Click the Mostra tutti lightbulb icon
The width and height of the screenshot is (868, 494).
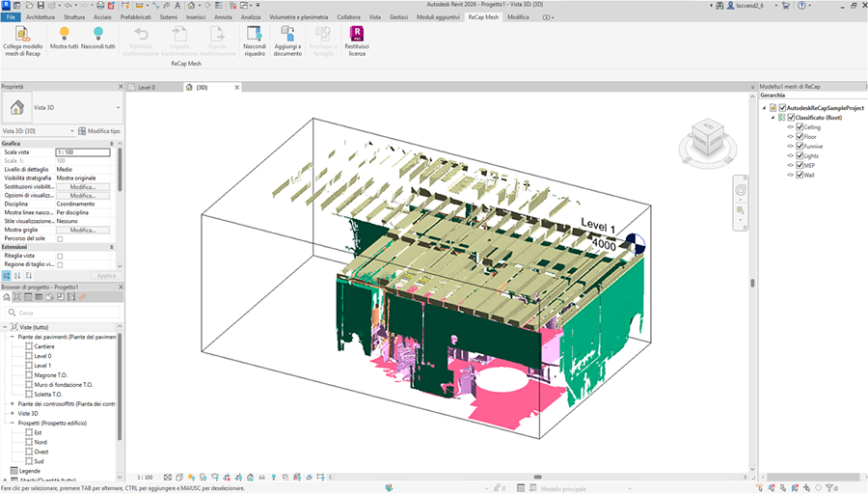[64, 34]
